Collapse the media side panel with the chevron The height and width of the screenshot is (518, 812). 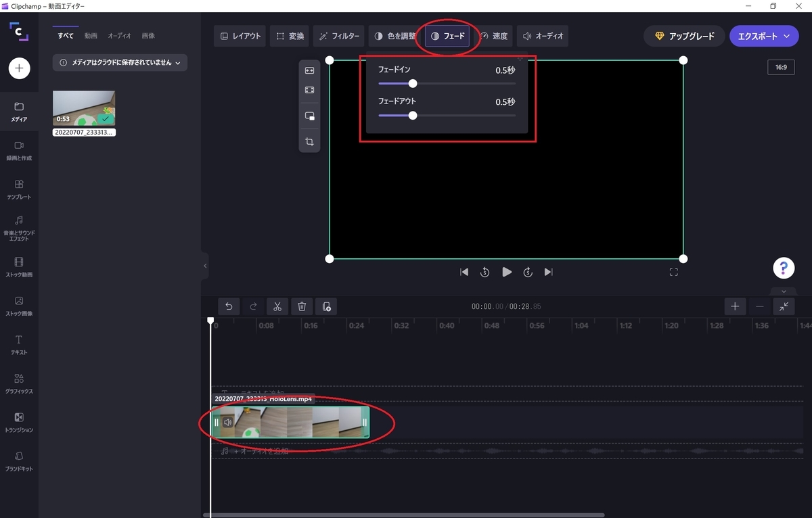pos(205,266)
